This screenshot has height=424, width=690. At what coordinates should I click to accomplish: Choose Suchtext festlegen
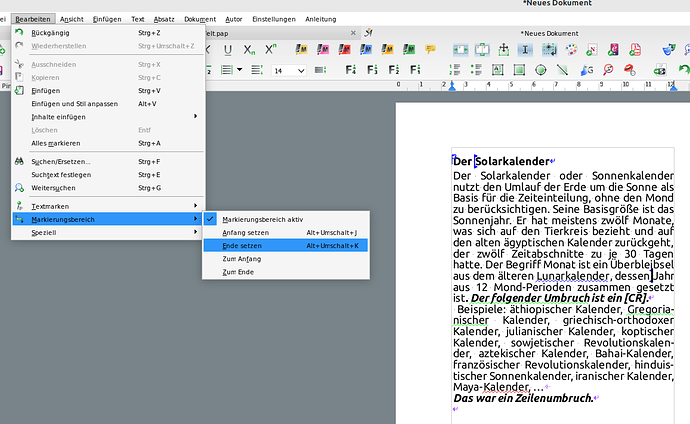point(109,175)
